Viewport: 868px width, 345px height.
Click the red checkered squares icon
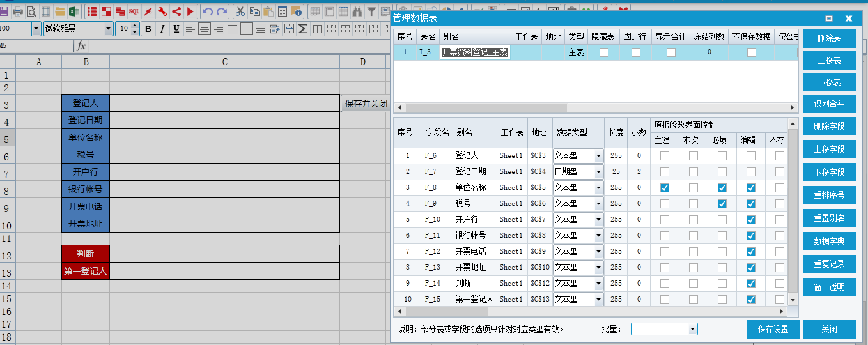(105, 11)
